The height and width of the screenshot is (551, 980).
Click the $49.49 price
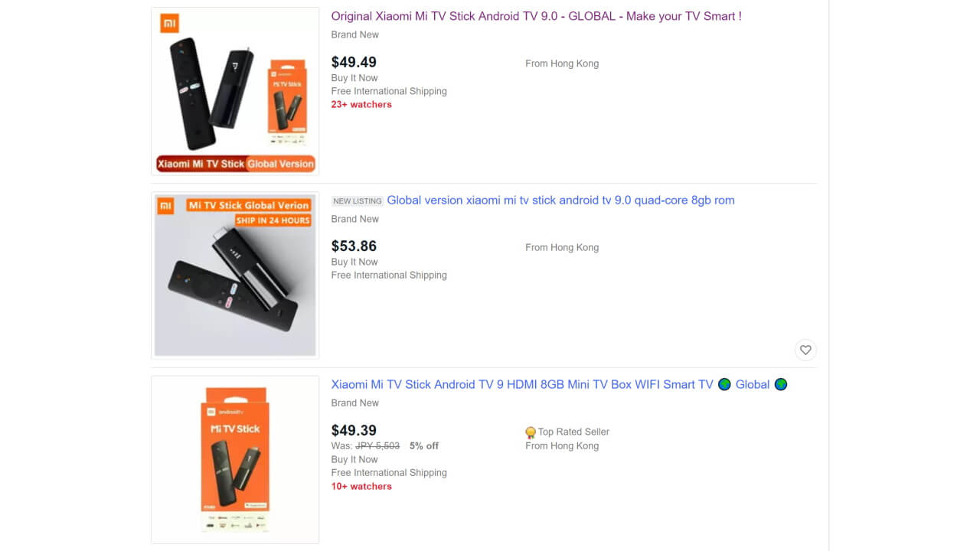pos(354,62)
